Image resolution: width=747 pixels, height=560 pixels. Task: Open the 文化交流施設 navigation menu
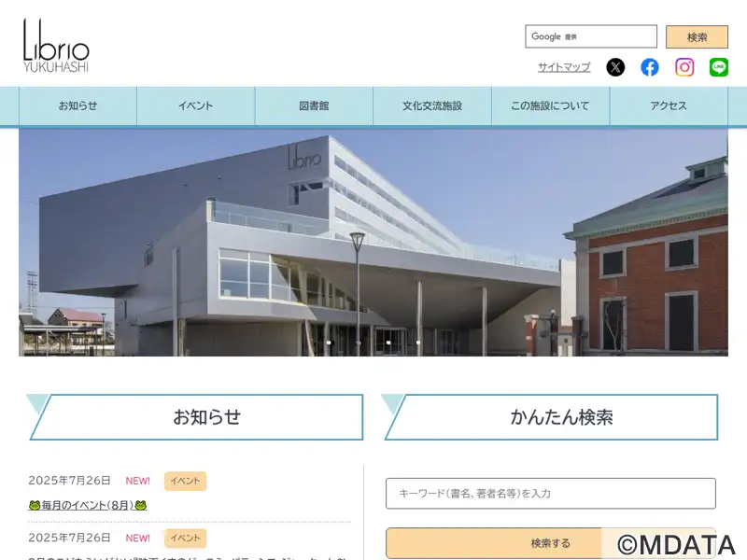(x=432, y=105)
